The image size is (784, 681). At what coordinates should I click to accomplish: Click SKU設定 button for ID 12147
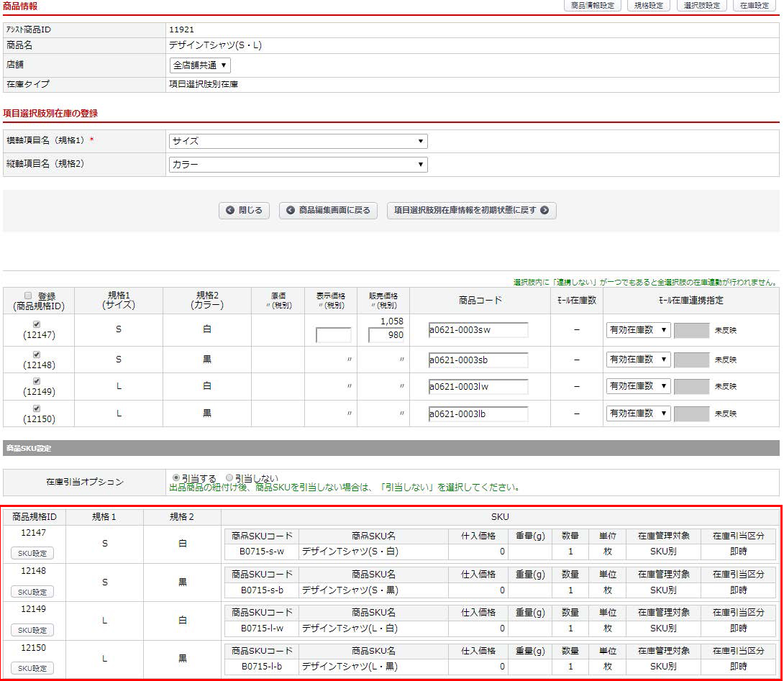[x=32, y=553]
